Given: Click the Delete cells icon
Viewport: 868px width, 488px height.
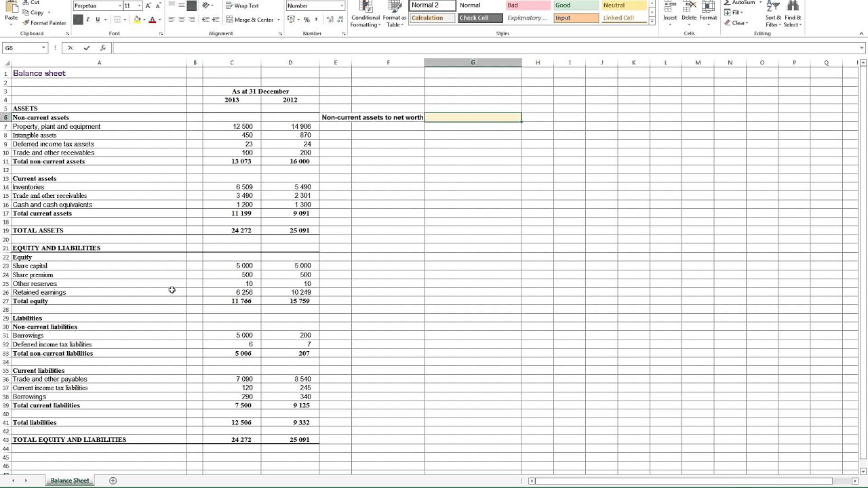Looking at the screenshot, I should (x=689, y=12).
